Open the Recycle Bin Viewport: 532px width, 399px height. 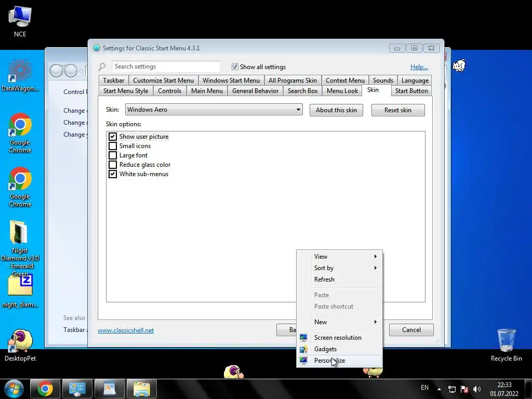pyautogui.click(x=506, y=344)
